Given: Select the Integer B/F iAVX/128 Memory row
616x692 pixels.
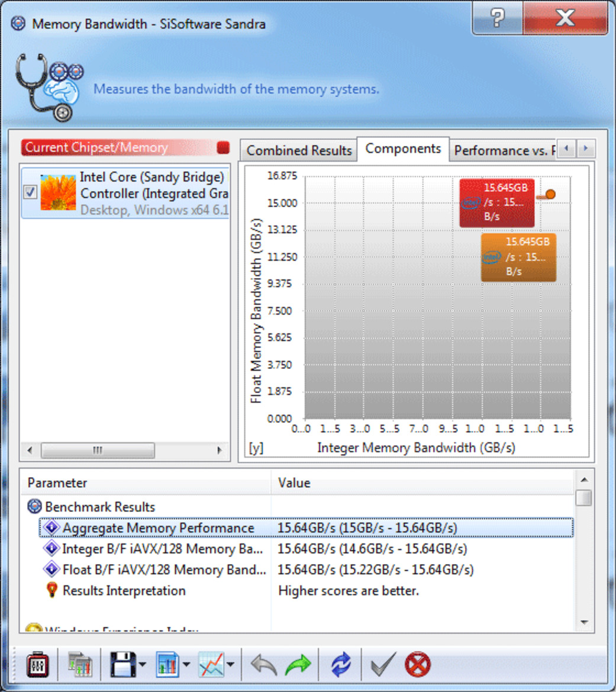Looking at the screenshot, I should point(307,549).
